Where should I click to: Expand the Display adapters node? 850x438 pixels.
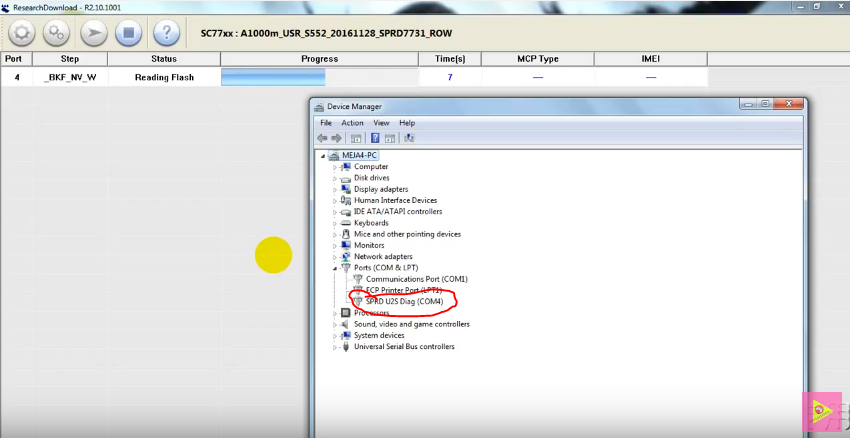[335, 190]
